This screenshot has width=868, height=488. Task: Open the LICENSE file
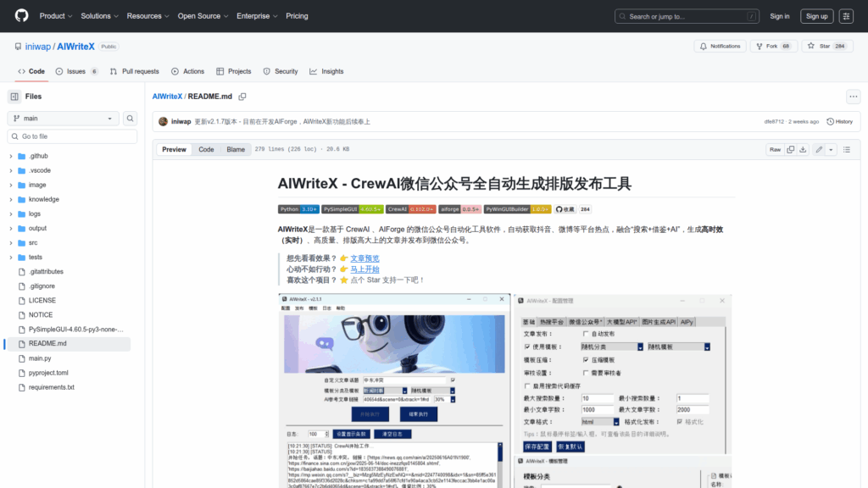(x=42, y=301)
